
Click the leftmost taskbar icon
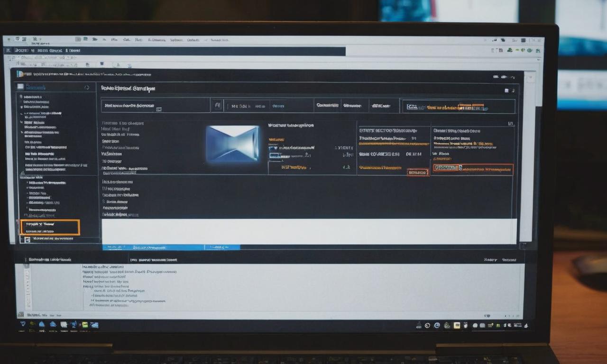22,324
